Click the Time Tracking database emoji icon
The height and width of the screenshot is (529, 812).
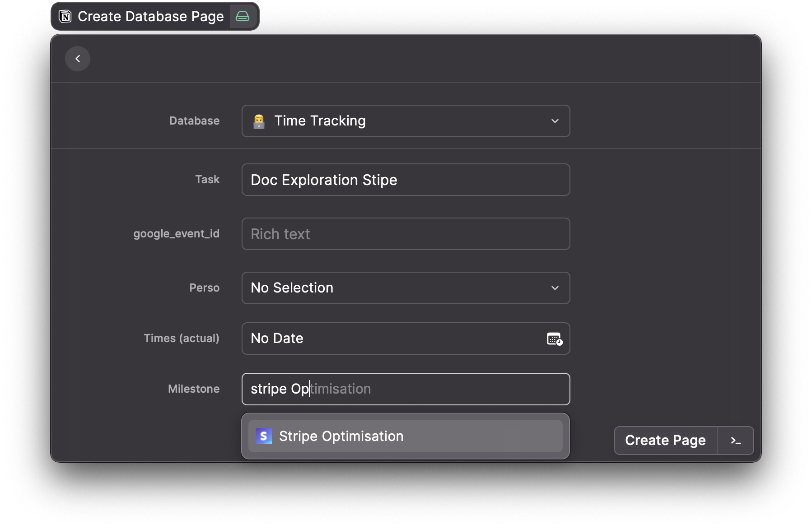coord(259,121)
